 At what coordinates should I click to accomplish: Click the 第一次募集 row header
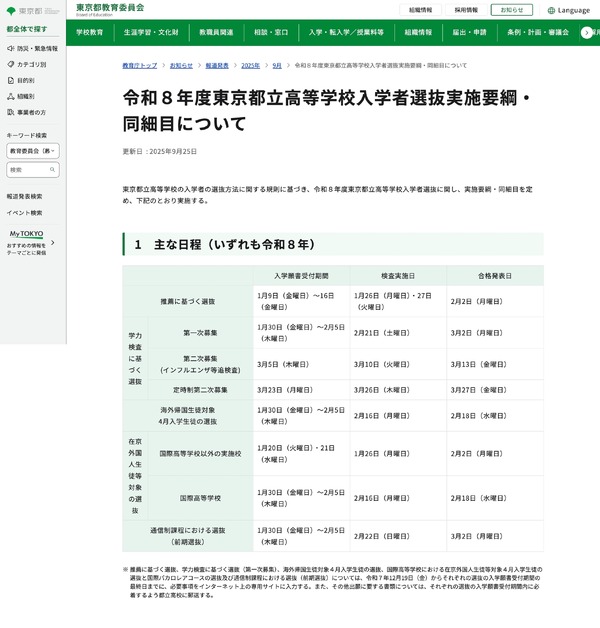pyautogui.click(x=200, y=333)
